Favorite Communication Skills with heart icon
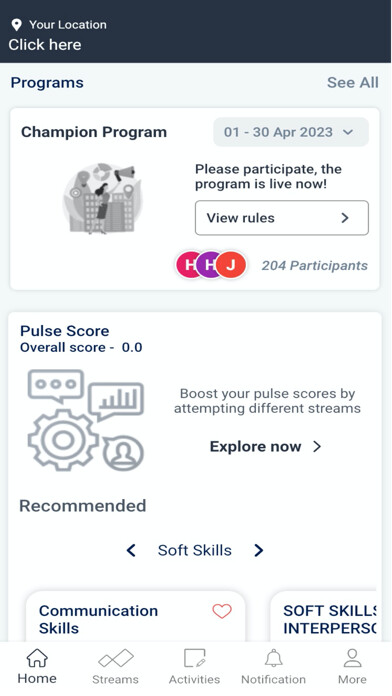The width and height of the screenshot is (392, 696). pos(222,611)
